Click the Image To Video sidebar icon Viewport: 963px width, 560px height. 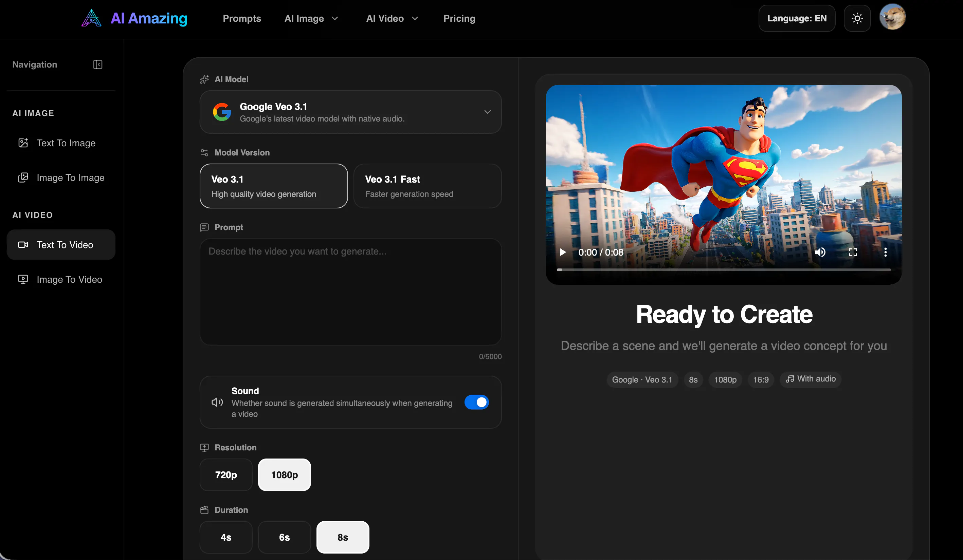23,280
